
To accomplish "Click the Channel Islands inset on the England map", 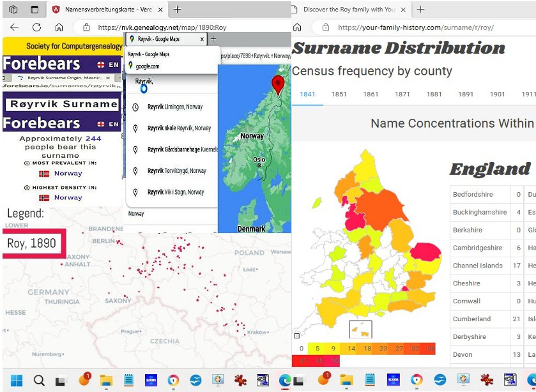I will point(360,329).
